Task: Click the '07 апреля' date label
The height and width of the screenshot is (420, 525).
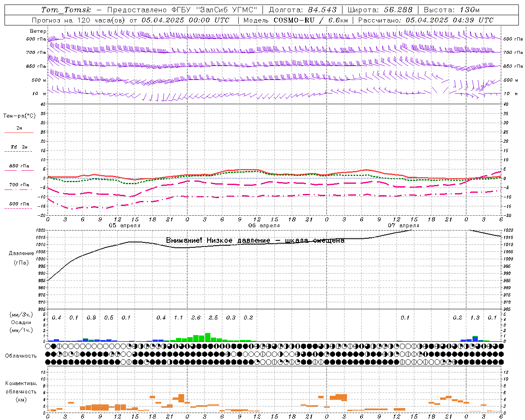Action: click(404, 226)
